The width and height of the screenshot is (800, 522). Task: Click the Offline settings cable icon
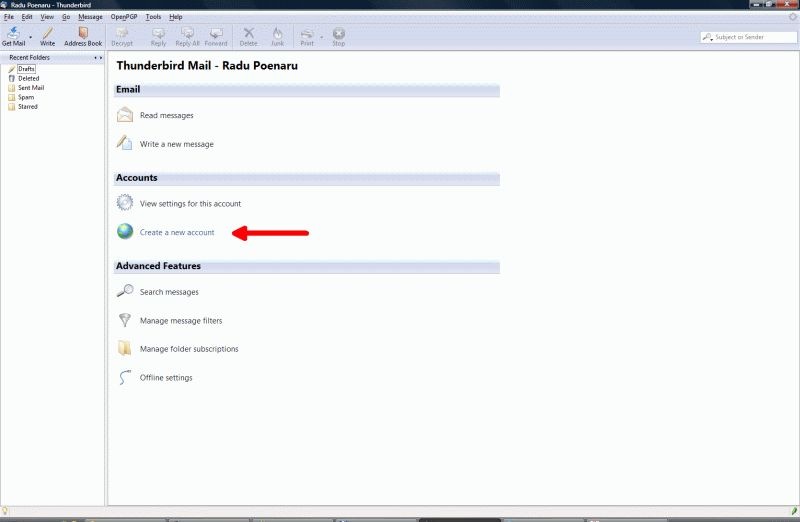click(x=124, y=377)
